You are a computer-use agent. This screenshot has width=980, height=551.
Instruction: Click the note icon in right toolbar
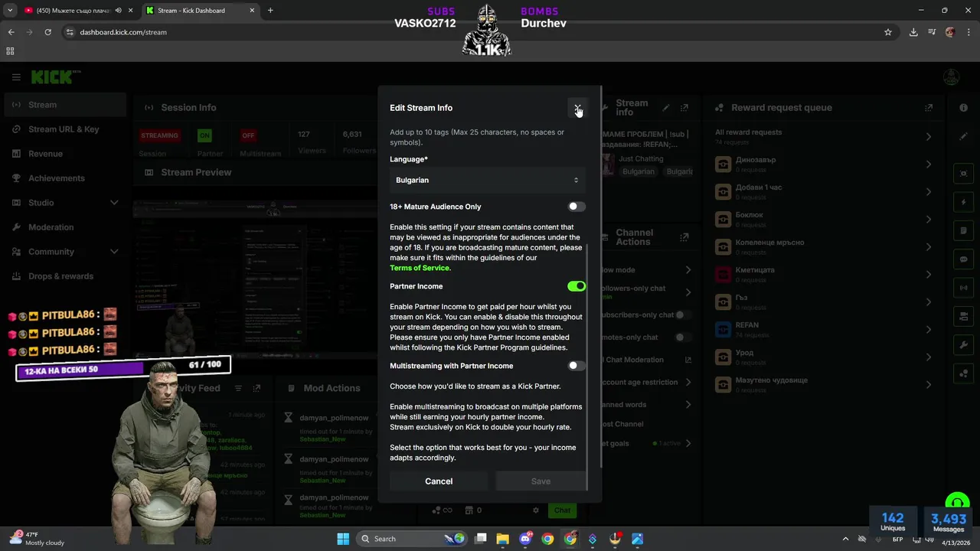(x=963, y=230)
